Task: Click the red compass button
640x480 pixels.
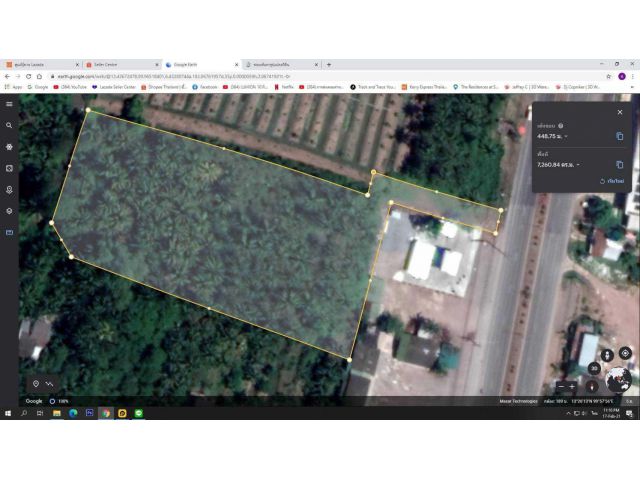Action: coord(592,386)
